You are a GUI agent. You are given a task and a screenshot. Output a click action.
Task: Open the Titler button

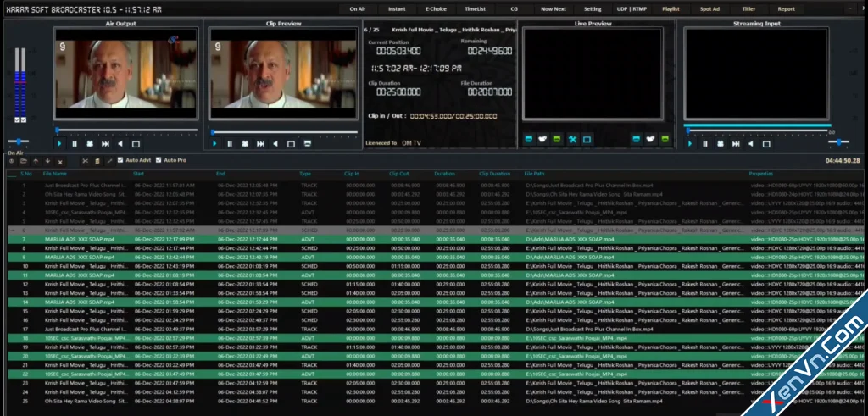[749, 8]
